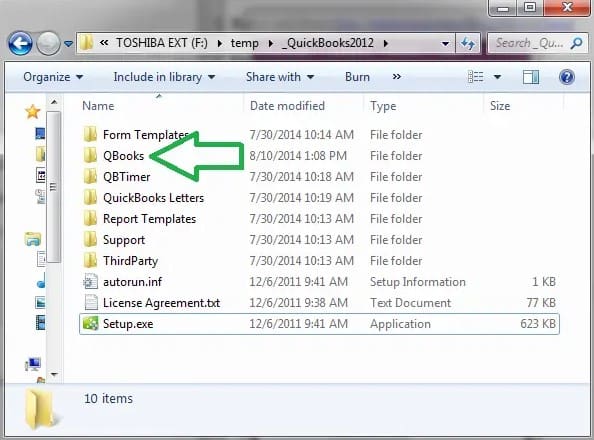Click the Favorites star in navigation pane
This screenshot has height=440, width=594.
[x=33, y=111]
